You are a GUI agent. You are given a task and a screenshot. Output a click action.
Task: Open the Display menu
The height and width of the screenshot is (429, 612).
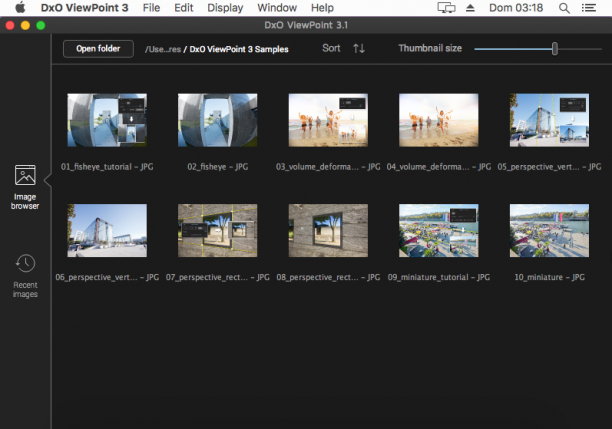(x=225, y=8)
